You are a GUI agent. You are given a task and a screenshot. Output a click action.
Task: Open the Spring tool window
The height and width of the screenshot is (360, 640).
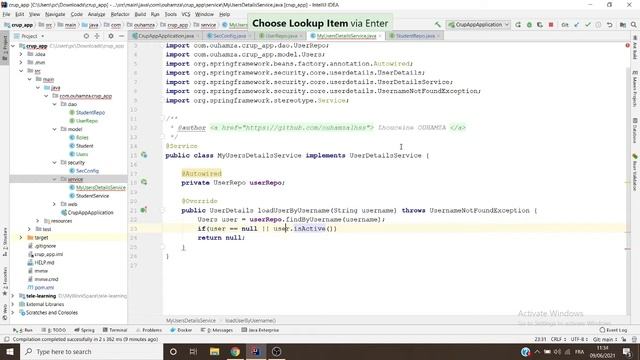(x=84, y=330)
